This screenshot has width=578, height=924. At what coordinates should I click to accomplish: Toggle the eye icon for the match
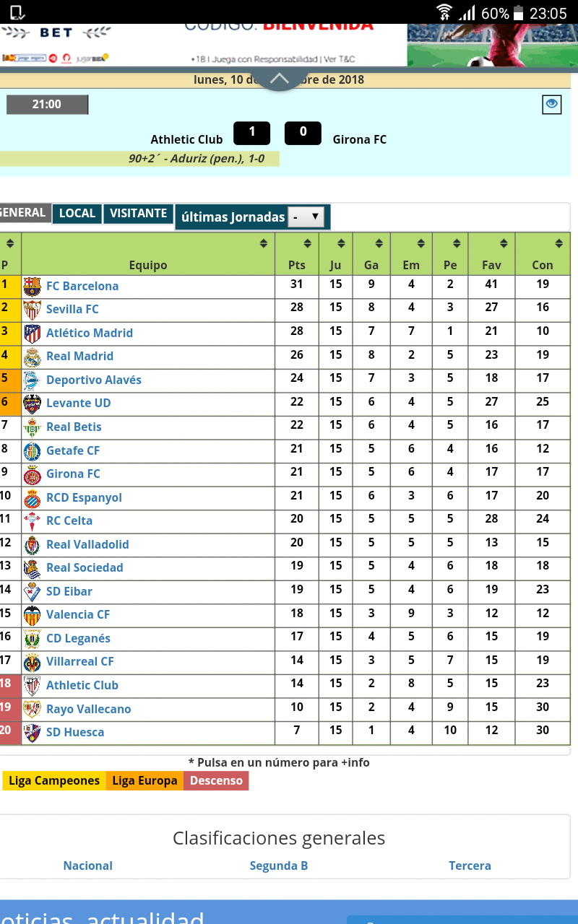tap(551, 105)
